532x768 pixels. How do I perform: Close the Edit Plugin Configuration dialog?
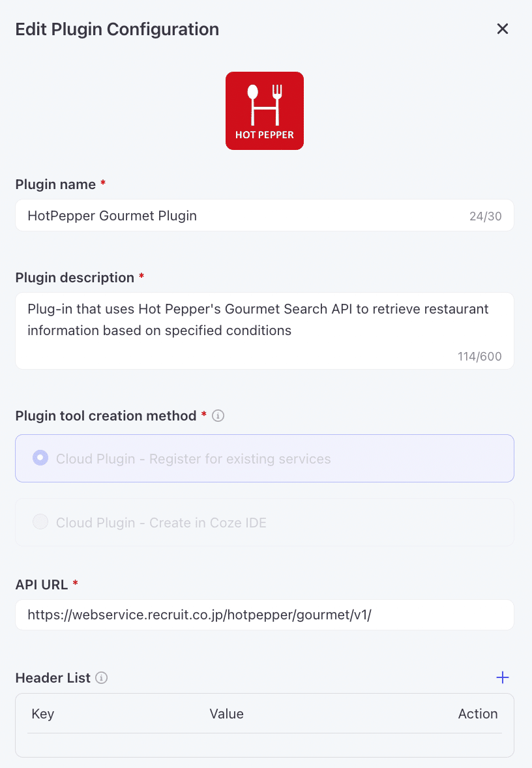502,29
